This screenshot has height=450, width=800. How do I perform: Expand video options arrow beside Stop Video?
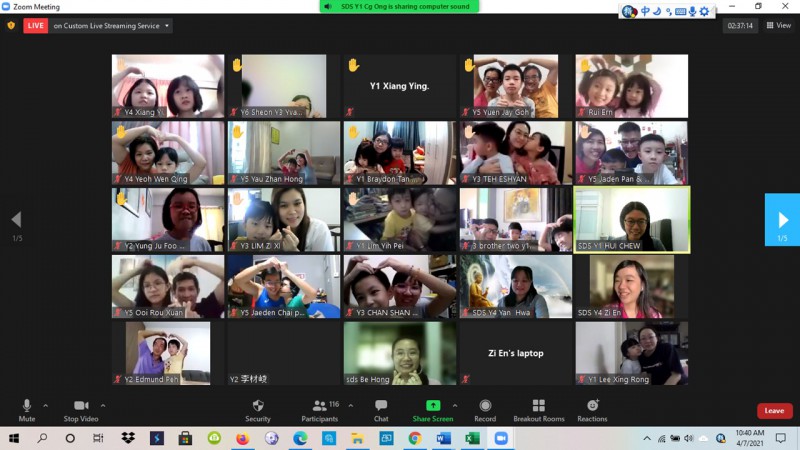coord(102,406)
